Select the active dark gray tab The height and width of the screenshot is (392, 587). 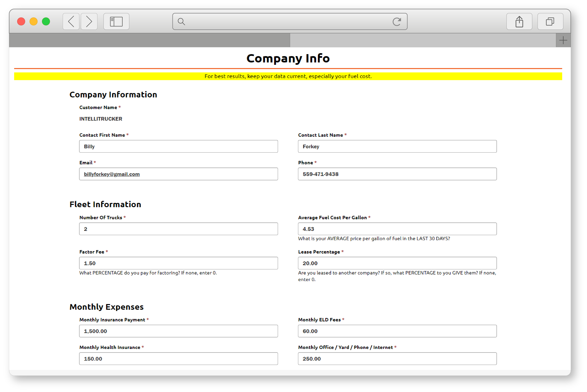pos(150,40)
